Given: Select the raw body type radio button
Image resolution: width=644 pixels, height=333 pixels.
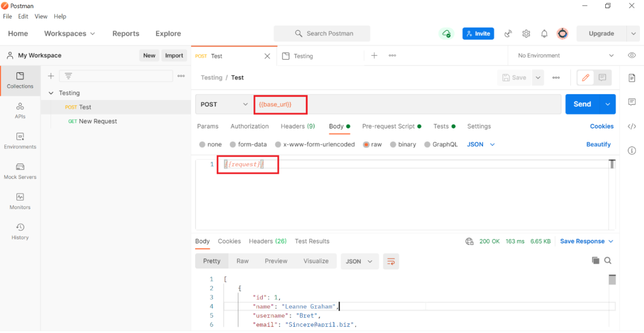Looking at the screenshot, I should click(366, 144).
